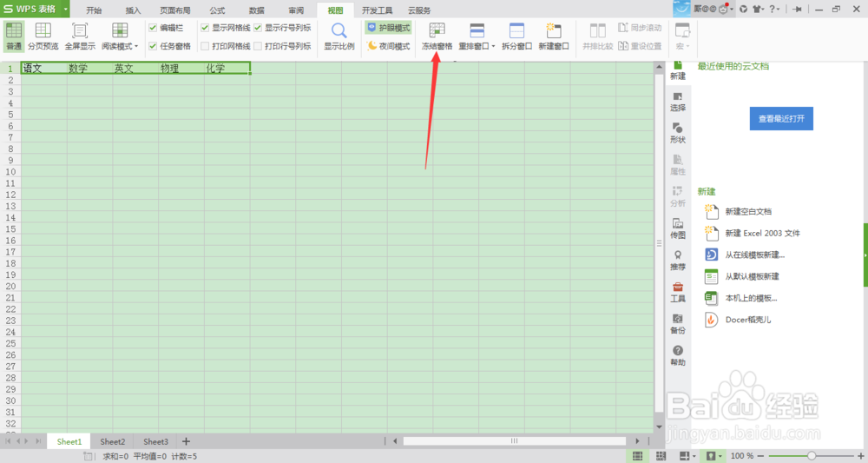The image size is (868, 463).
Task: Click the 100 % zoom level text
Action: [742, 456]
